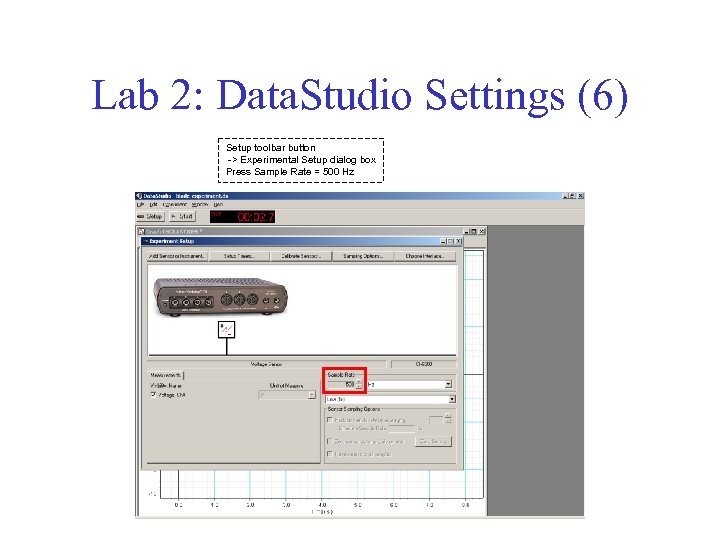
Task: Minimize the Experiment Setup window
Action: [x=443, y=241]
